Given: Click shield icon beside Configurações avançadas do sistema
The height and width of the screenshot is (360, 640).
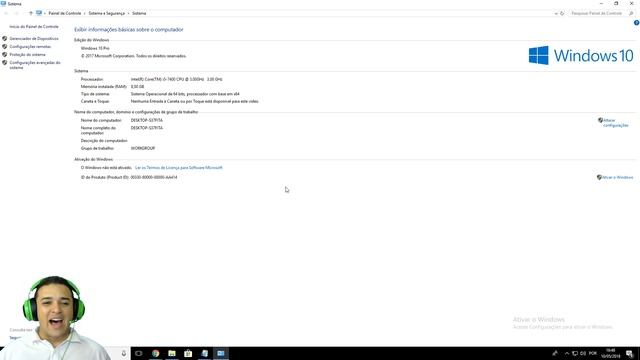Looking at the screenshot, I should click(4, 63).
